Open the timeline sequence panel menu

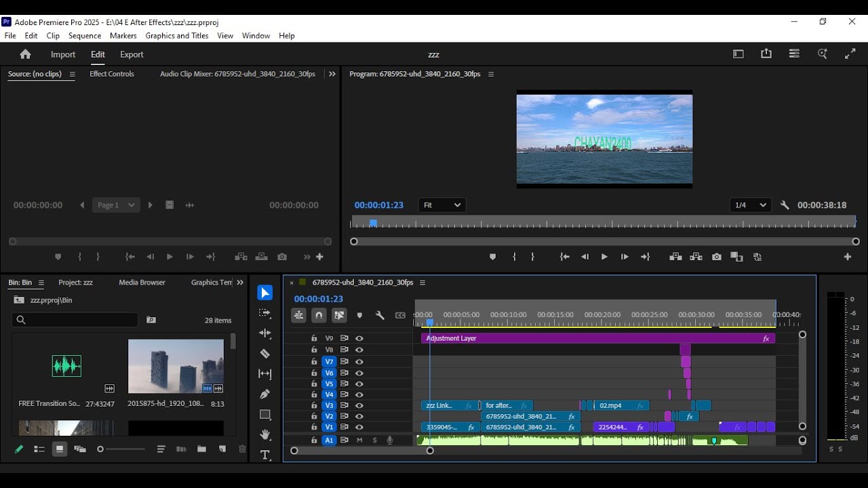coord(422,283)
